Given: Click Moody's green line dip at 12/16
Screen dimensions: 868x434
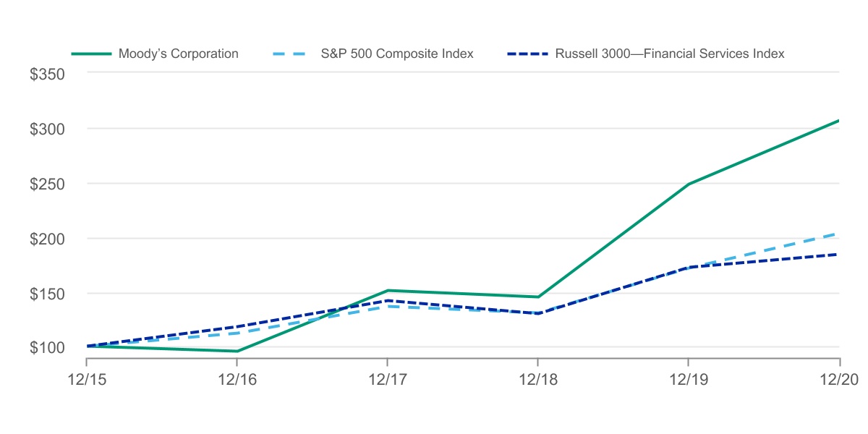Looking at the screenshot, I should (237, 352).
